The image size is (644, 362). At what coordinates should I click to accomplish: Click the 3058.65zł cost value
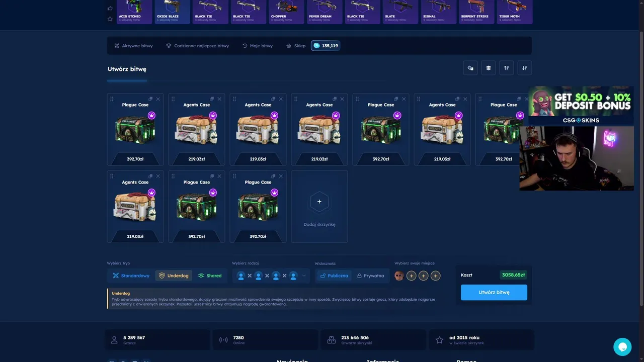point(513,275)
